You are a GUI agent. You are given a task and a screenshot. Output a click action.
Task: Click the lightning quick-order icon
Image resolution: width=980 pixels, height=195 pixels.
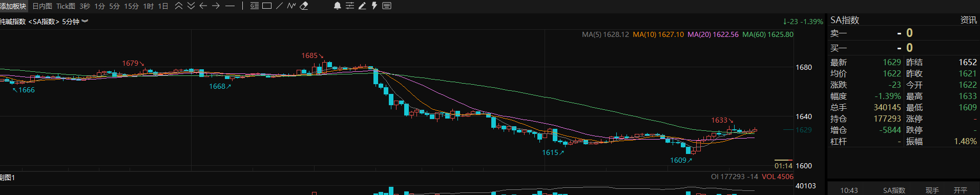pos(374,6)
